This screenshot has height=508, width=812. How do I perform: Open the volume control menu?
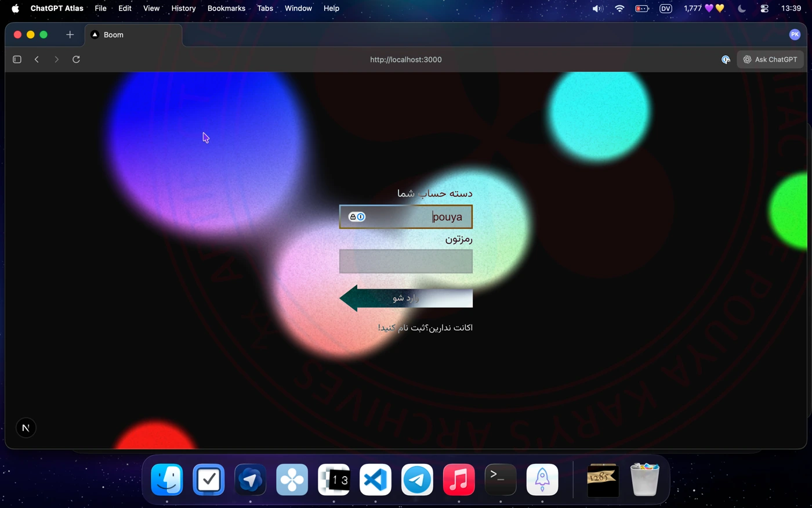tap(597, 9)
